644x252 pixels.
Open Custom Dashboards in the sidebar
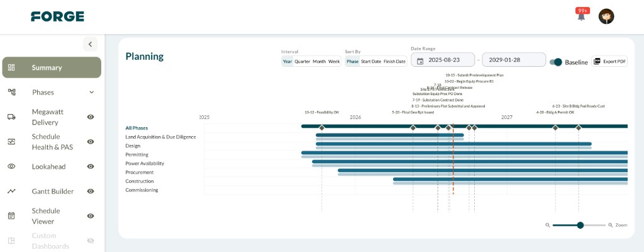[50, 241]
